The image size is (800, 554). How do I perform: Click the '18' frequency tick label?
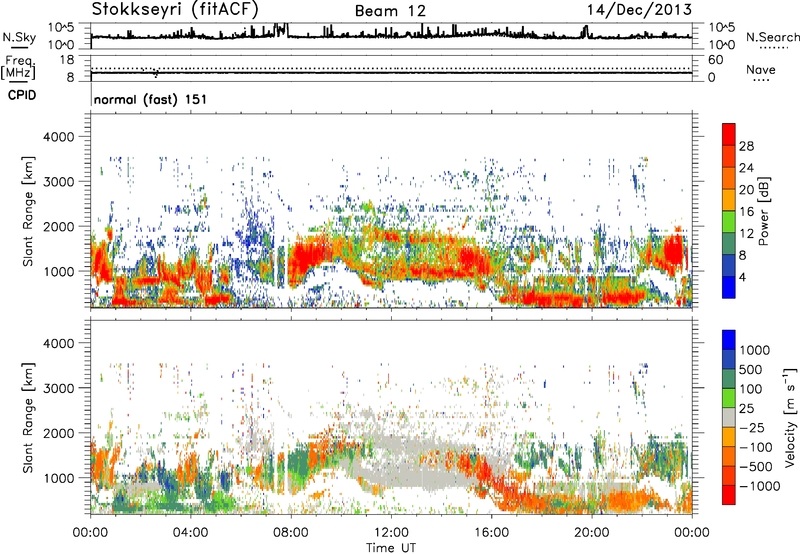point(67,60)
